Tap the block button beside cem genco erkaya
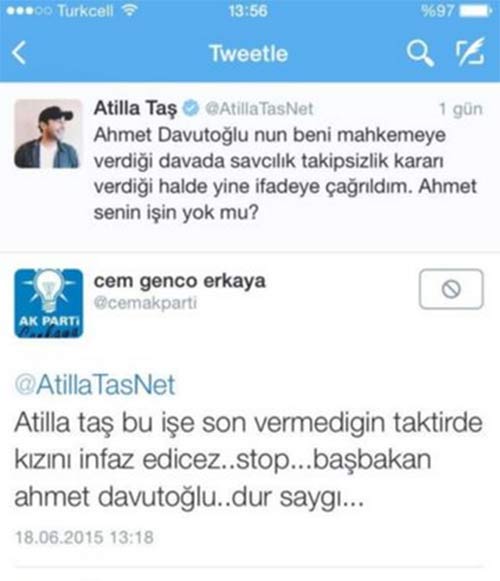 coord(451,289)
